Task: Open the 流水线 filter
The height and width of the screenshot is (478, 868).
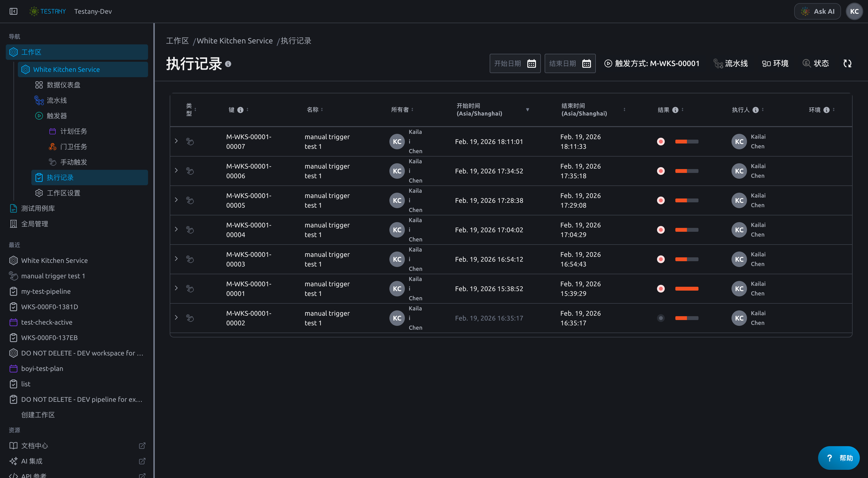Action: pos(731,63)
